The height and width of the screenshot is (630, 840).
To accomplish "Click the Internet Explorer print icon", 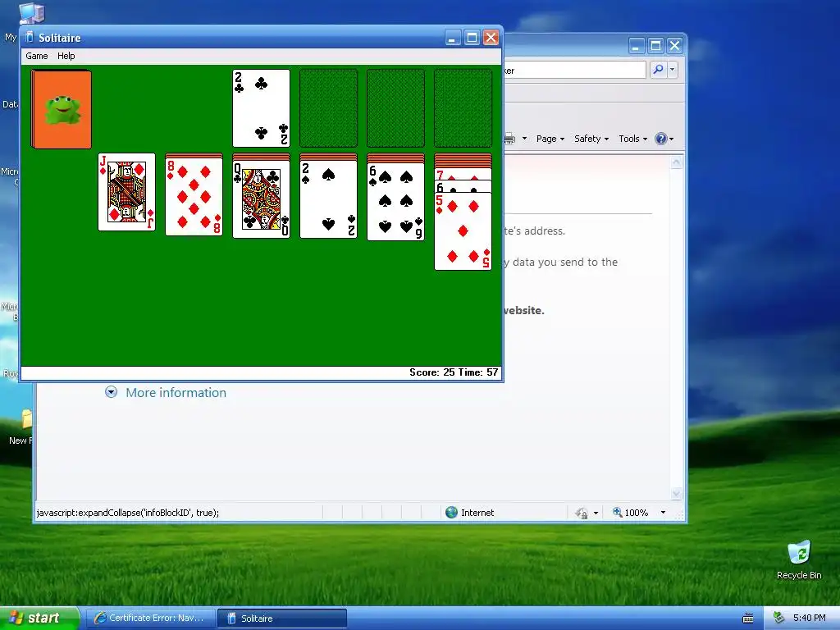I will click(x=509, y=139).
